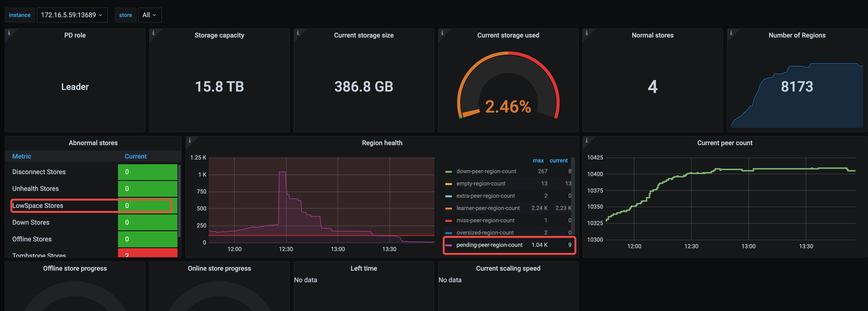This screenshot has width=868, height=311.
Task: Click the Abnormal stores table scrollbar
Action: click(179, 201)
